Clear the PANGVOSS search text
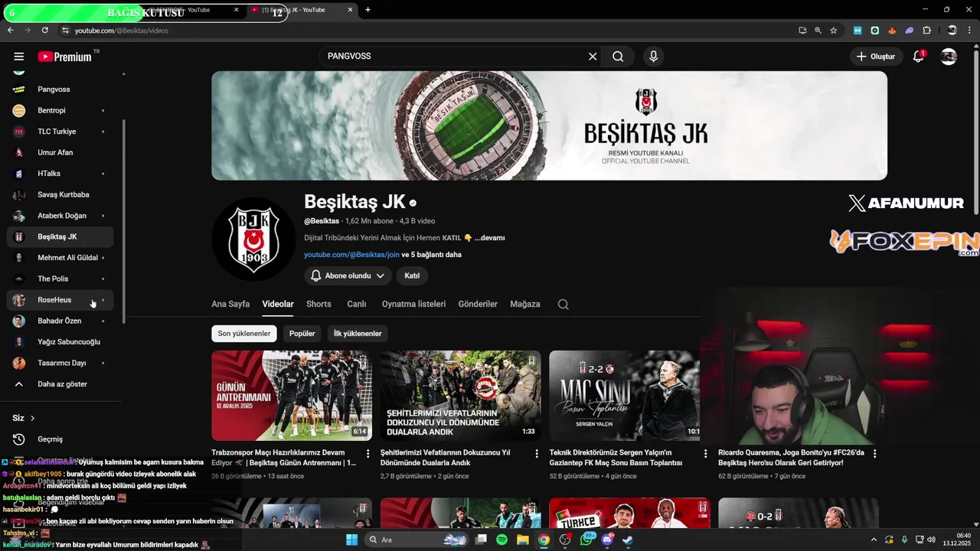Viewport: 980px width, 551px height. (593, 57)
